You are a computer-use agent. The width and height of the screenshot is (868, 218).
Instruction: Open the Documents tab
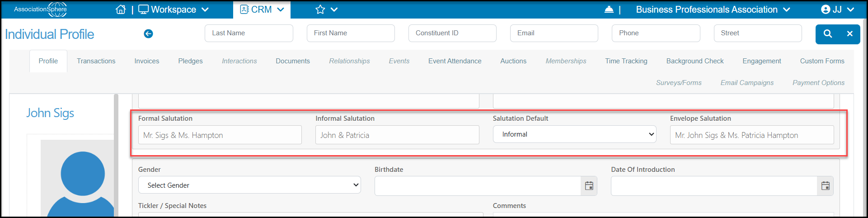pyautogui.click(x=293, y=61)
